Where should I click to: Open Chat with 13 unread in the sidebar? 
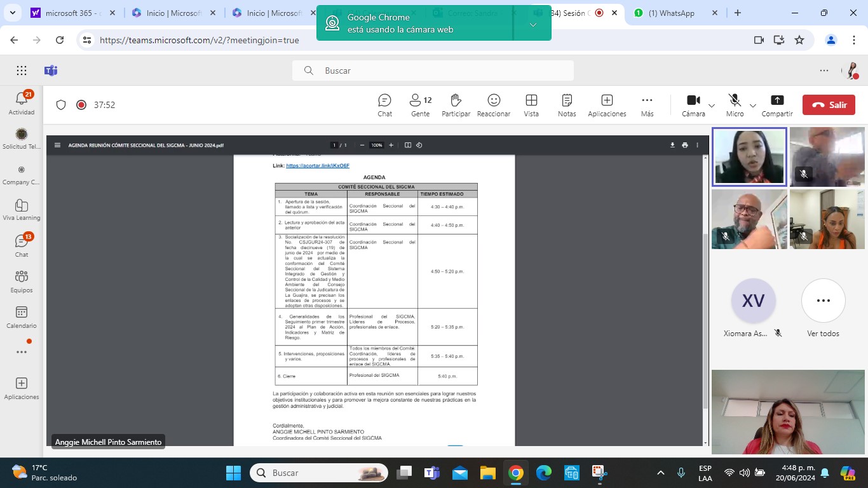point(22,245)
